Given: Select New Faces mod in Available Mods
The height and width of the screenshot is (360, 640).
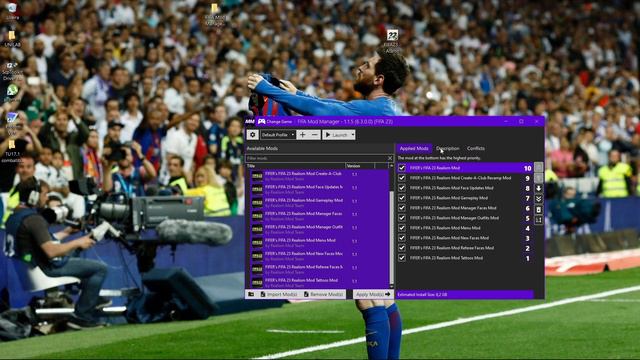Looking at the screenshot, I should [319, 256].
